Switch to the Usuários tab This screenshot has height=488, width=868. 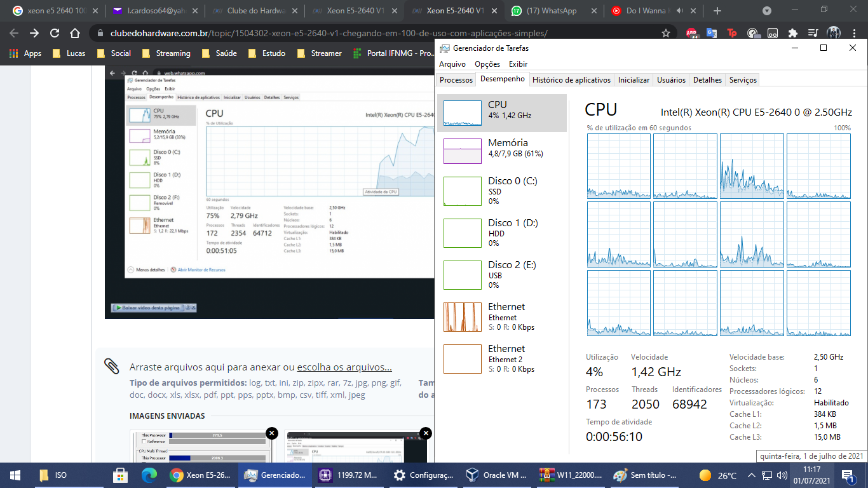point(671,80)
